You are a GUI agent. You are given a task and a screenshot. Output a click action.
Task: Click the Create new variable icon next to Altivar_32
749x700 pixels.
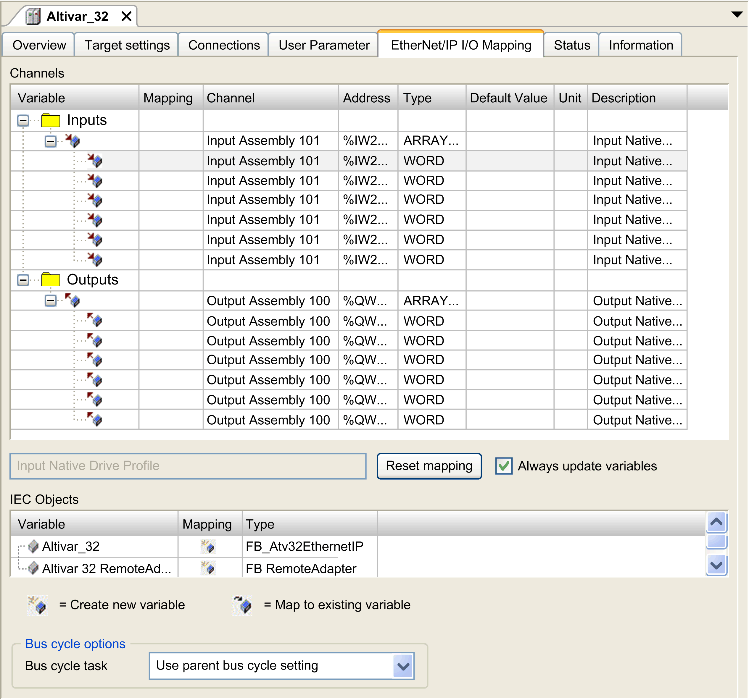[209, 547]
